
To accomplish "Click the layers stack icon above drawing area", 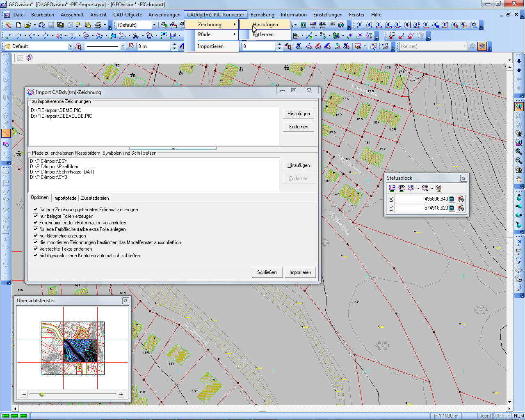I will [29, 58].
